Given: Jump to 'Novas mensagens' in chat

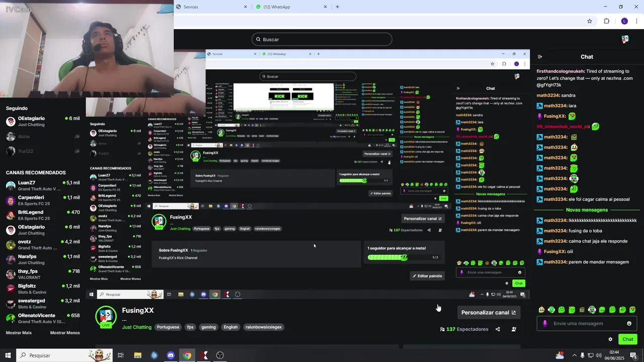Looking at the screenshot, I should point(587,210).
